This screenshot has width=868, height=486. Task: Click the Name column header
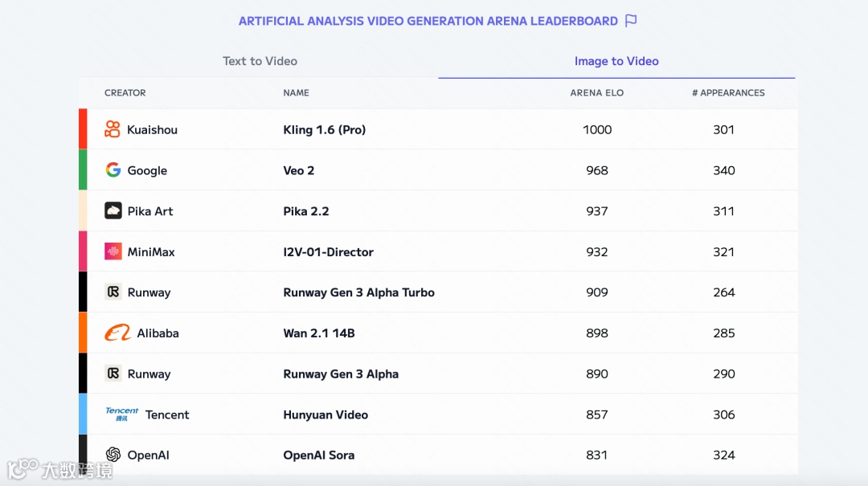coord(296,93)
